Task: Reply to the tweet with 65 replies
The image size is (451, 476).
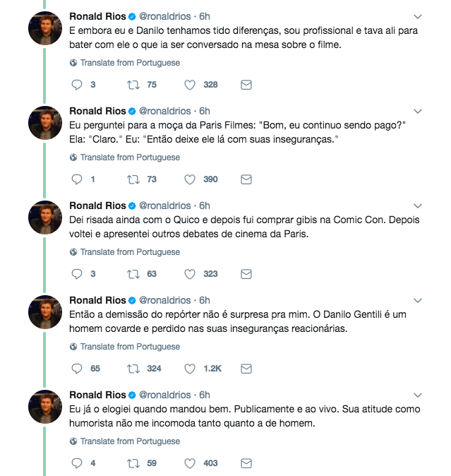Action: click(78, 369)
